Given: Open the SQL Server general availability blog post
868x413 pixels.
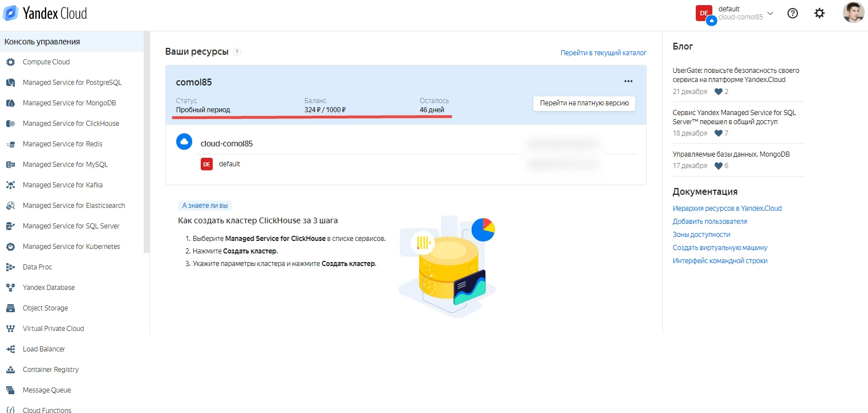Looking at the screenshot, I should [x=735, y=117].
